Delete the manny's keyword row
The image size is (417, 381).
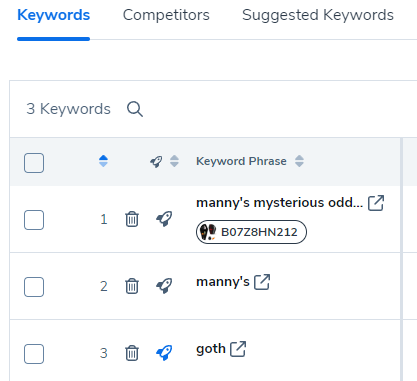(x=132, y=286)
